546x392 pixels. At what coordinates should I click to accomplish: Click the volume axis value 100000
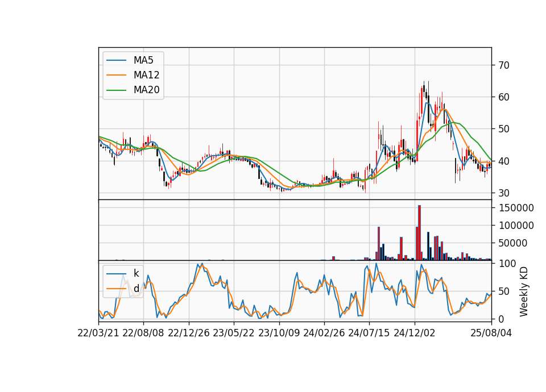(x=516, y=226)
